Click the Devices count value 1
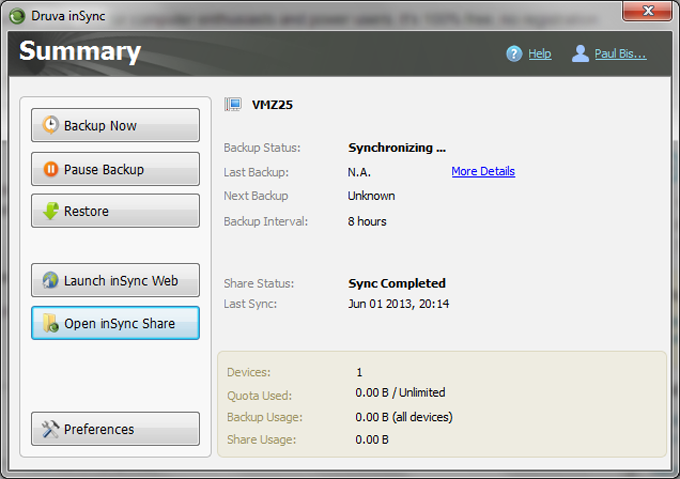The width and height of the screenshot is (680, 479). click(x=359, y=372)
